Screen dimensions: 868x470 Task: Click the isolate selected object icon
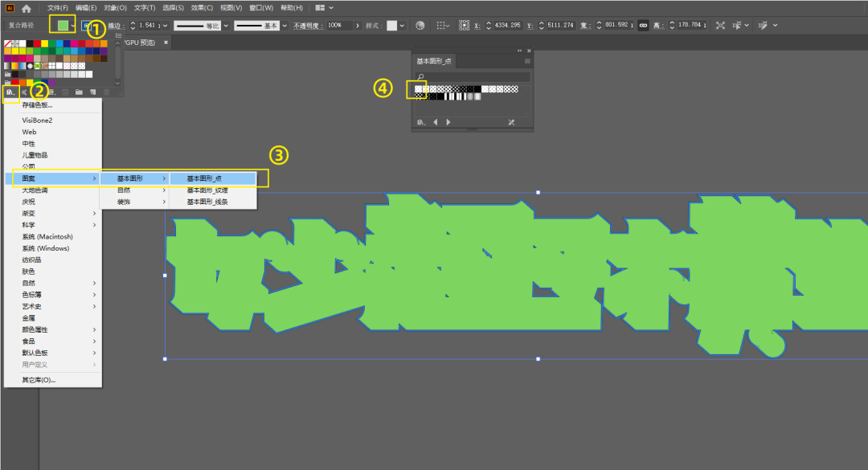pos(720,26)
